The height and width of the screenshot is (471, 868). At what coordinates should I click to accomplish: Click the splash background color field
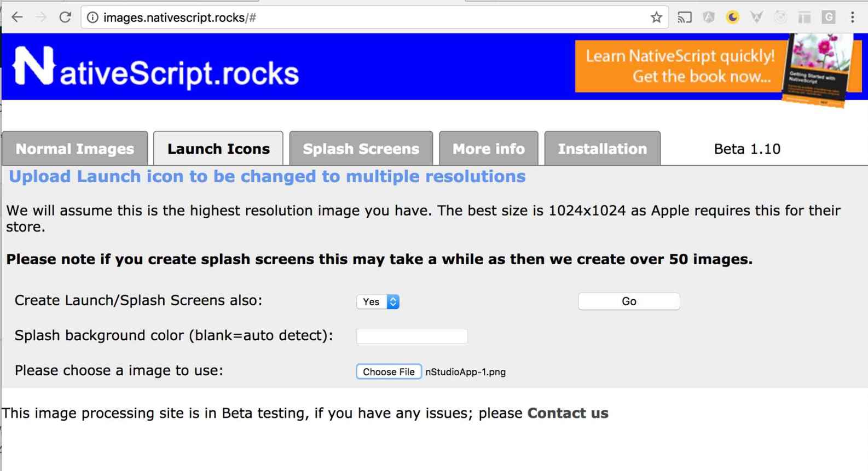point(412,336)
